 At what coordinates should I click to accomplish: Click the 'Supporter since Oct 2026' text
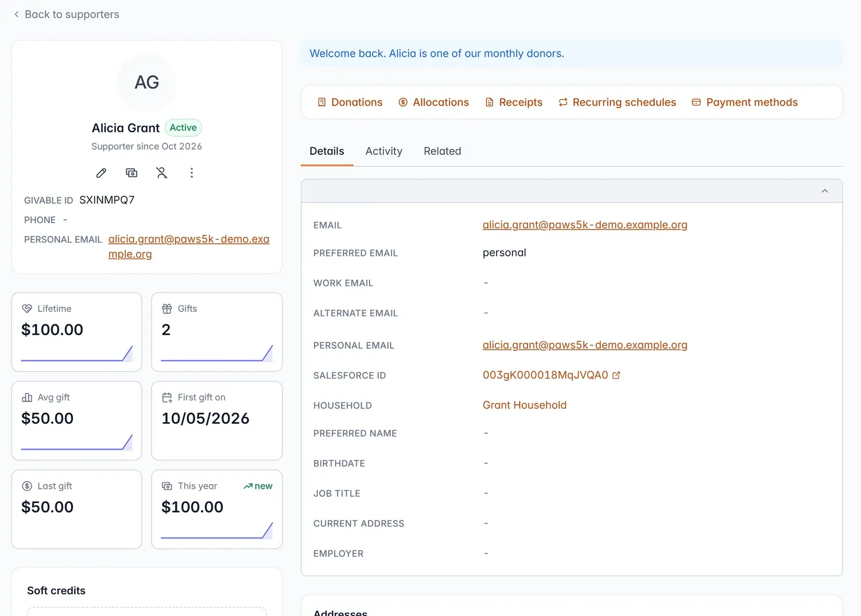click(147, 146)
